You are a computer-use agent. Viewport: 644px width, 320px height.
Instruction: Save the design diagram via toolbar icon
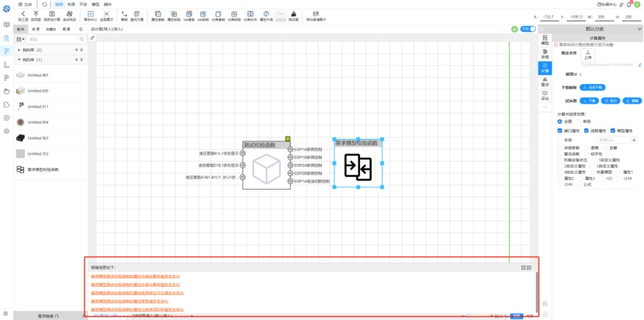(x=52, y=16)
